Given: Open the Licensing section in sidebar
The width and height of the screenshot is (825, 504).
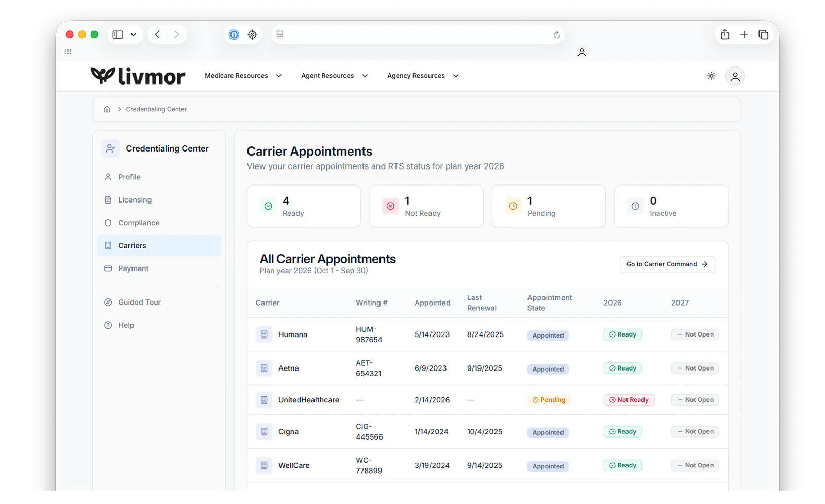Looking at the screenshot, I should tap(159, 200).
